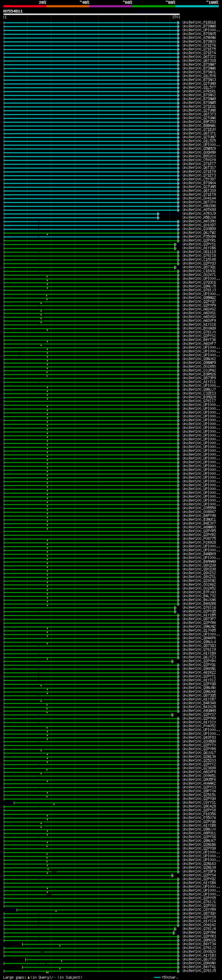Select hit label UniRef100_Q6JTX0
The image size is (222, 980).
click(x=199, y=959)
